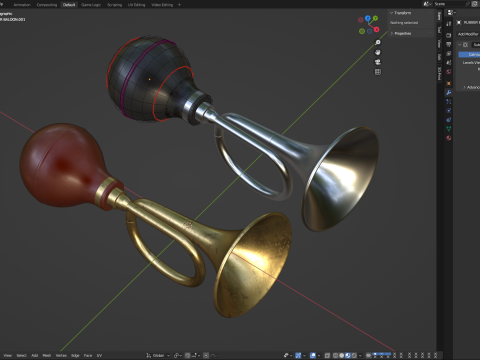
Task: Open the View Layer properties tab icon
Action: point(449,53)
